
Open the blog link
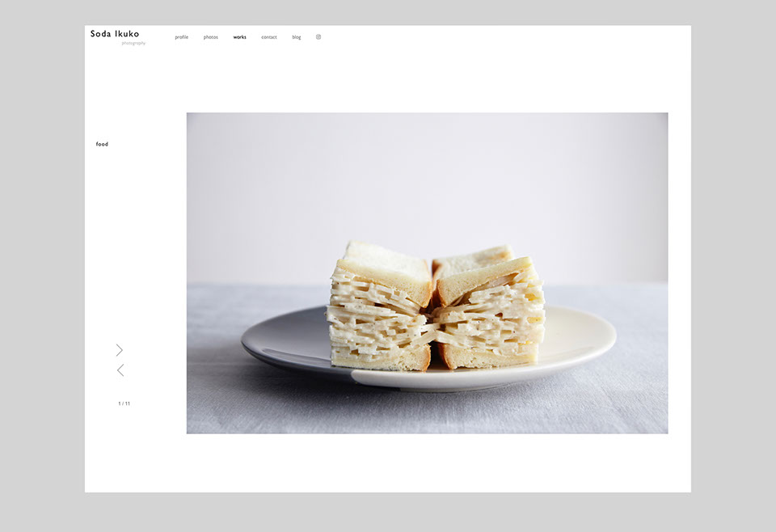pos(297,37)
